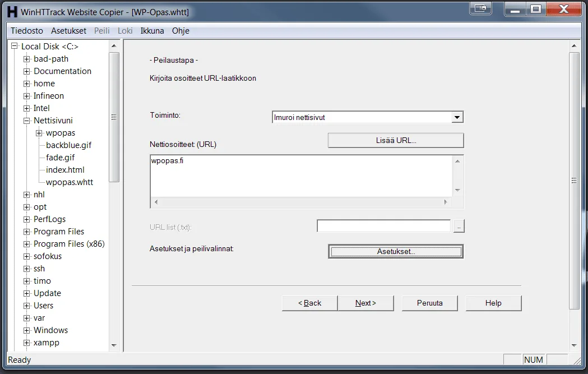Click the Next > button
The width and height of the screenshot is (588, 374).
tap(365, 303)
